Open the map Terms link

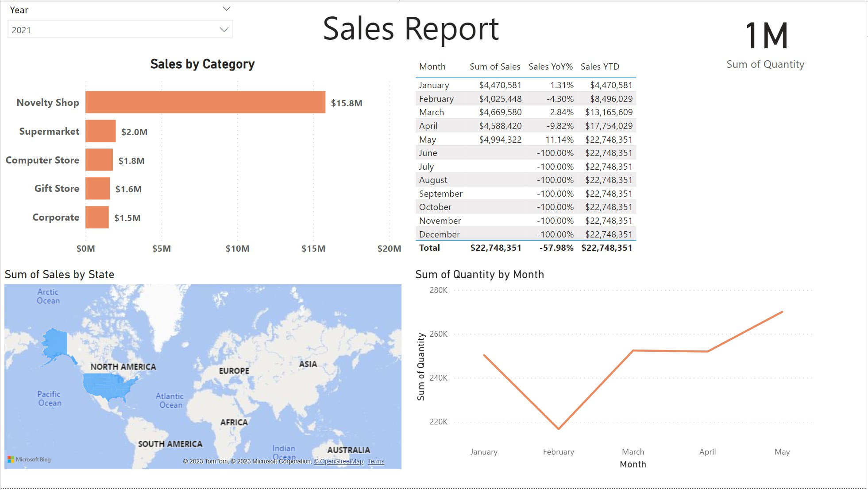point(376,461)
